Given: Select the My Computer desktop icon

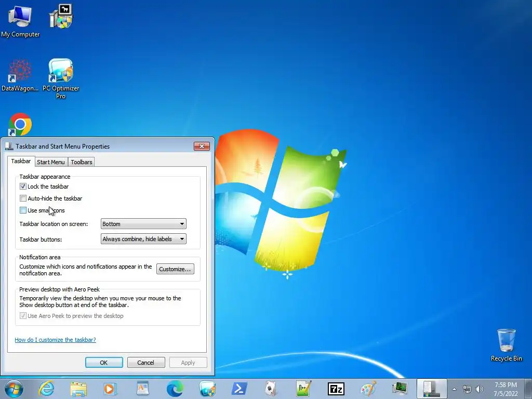Looking at the screenshot, I should (20, 21).
